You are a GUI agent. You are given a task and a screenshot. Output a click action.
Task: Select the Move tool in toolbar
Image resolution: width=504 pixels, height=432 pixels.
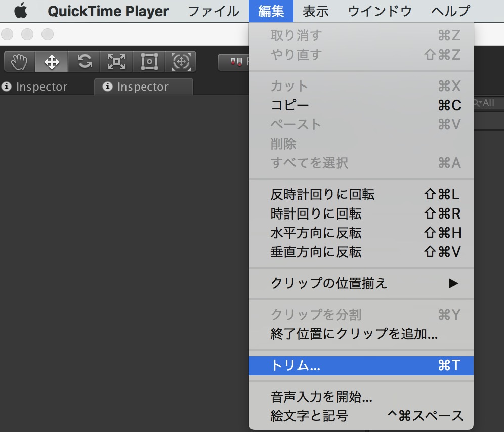click(x=52, y=61)
